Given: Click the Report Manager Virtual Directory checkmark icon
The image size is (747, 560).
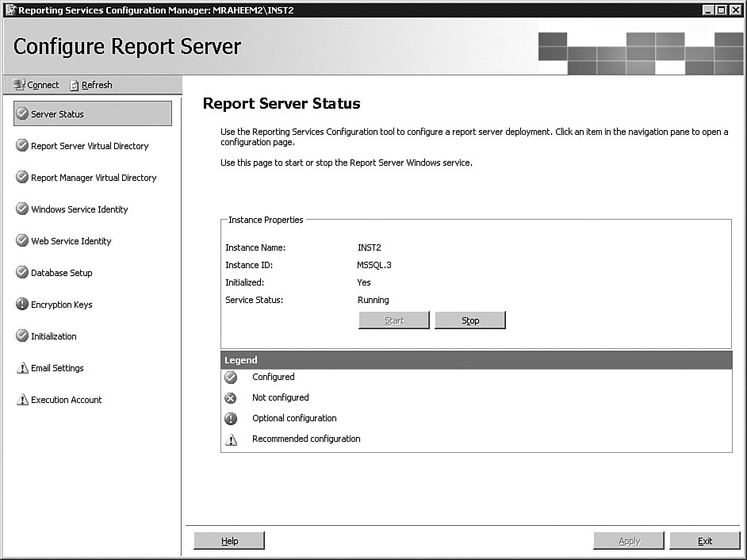Looking at the screenshot, I should point(22,178).
